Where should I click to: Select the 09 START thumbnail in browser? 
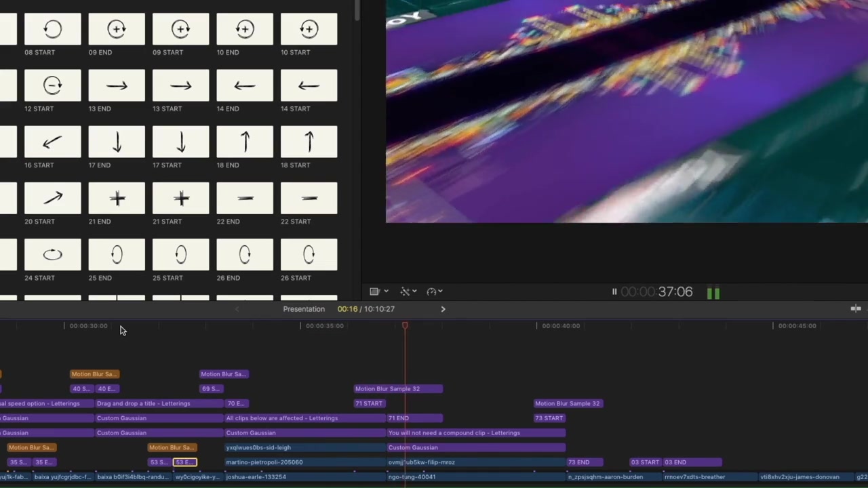click(x=180, y=29)
